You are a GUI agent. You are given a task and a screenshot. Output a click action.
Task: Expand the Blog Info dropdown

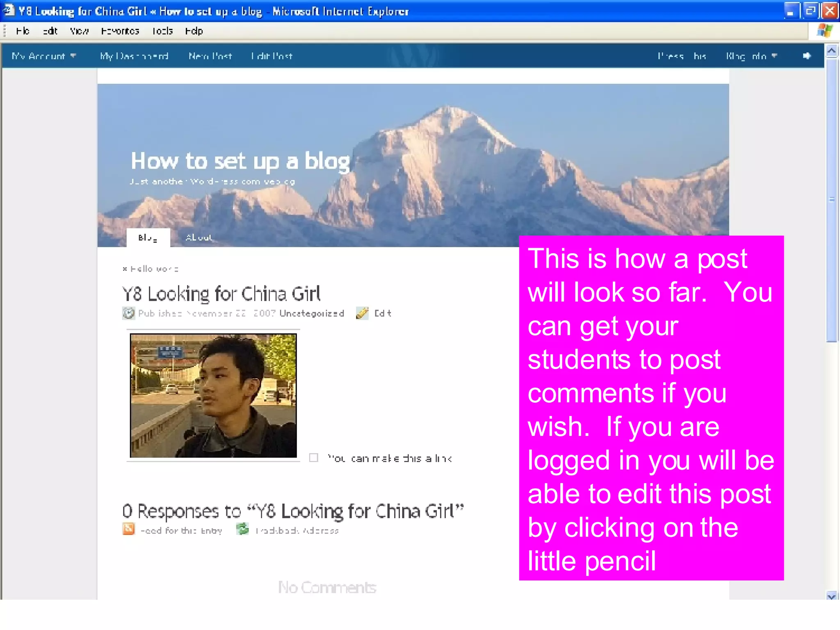click(751, 56)
